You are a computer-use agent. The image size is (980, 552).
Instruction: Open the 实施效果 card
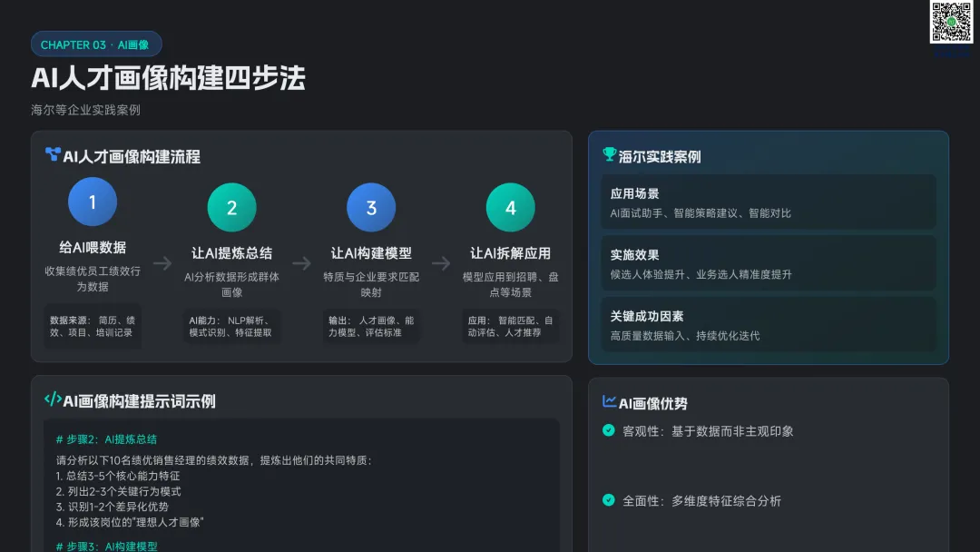point(769,264)
